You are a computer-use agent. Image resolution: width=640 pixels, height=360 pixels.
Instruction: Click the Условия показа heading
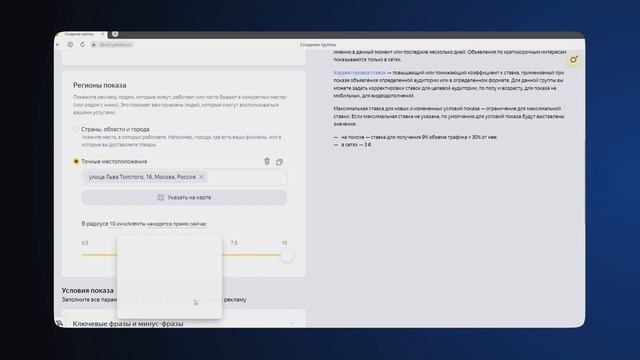[x=87, y=290]
